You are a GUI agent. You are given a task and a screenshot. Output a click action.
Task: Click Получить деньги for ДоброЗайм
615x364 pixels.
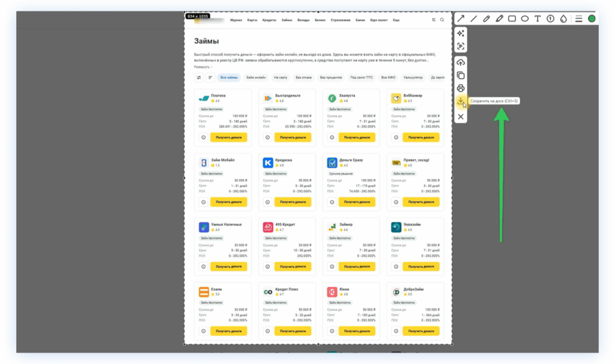coord(421,331)
